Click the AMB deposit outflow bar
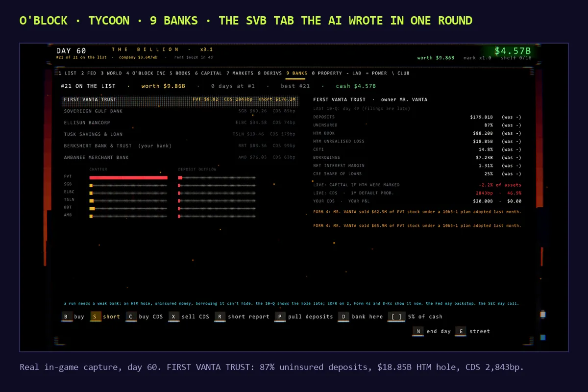The width and height of the screenshot is (588, 392). 217,216
